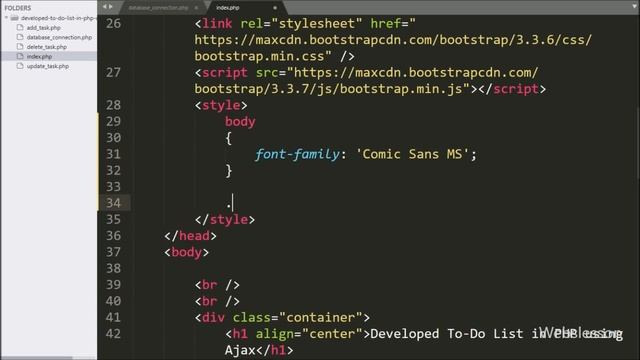This screenshot has width=640, height=360.
Task: Click the closing brace on line 32
Action: click(229, 171)
